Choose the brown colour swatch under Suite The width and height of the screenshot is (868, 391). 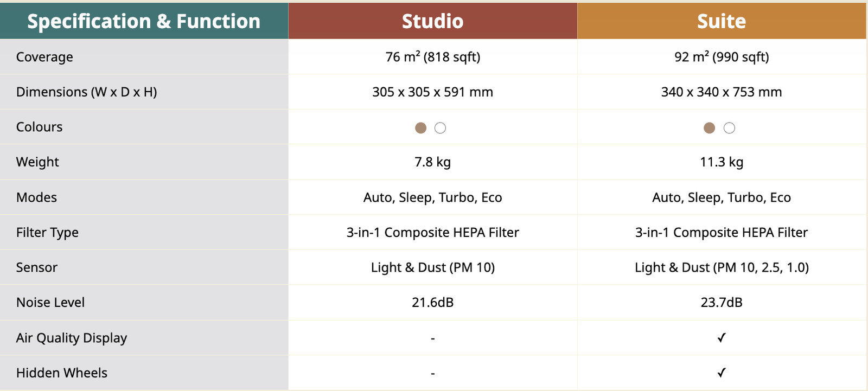click(x=709, y=128)
